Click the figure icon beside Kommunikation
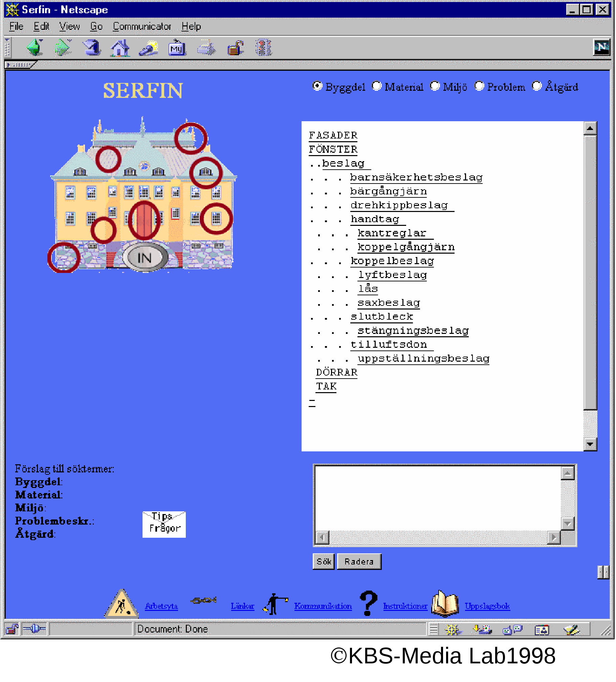Image resolution: width=616 pixels, height=682 pixels. 275,604
